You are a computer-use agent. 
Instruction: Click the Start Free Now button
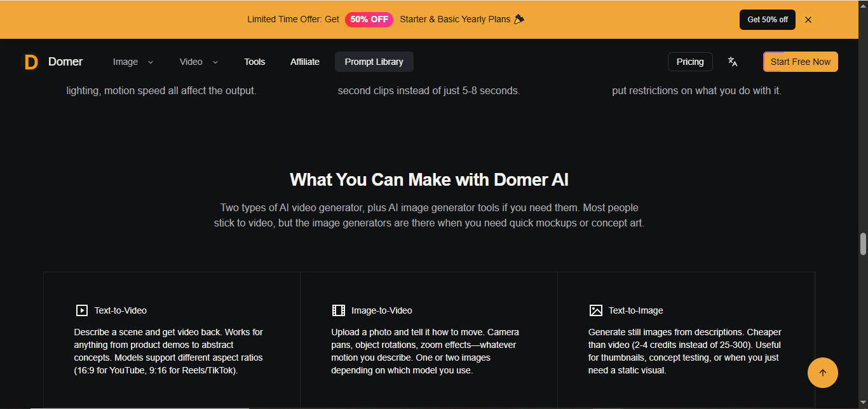tap(801, 62)
